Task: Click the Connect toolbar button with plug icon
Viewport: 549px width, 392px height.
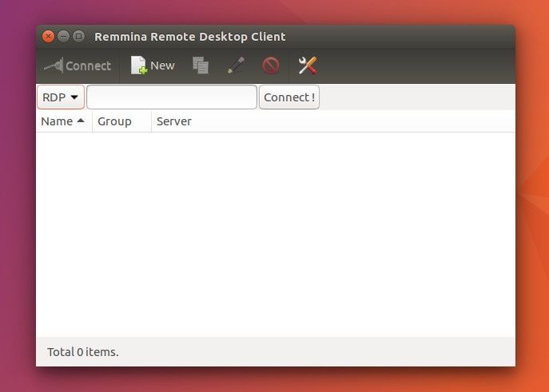Action: point(78,65)
